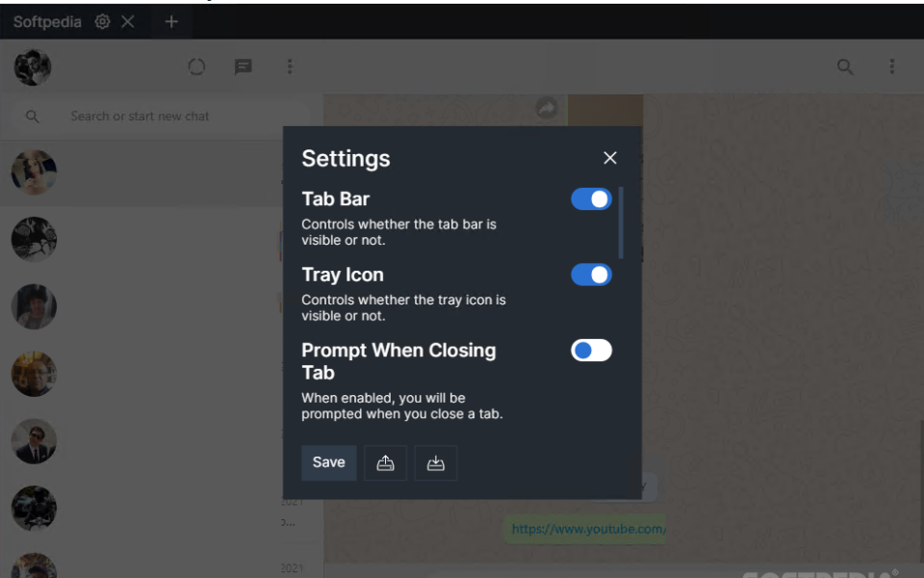
Task: Open the WhatsApp profile avatar
Action: tap(33, 66)
